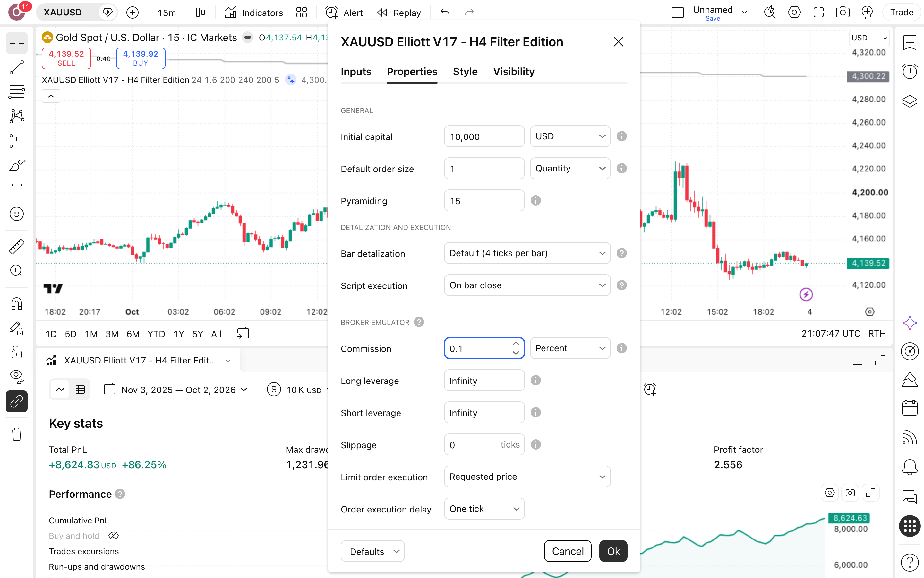Open the calendar icon in right sidebar

point(910,407)
